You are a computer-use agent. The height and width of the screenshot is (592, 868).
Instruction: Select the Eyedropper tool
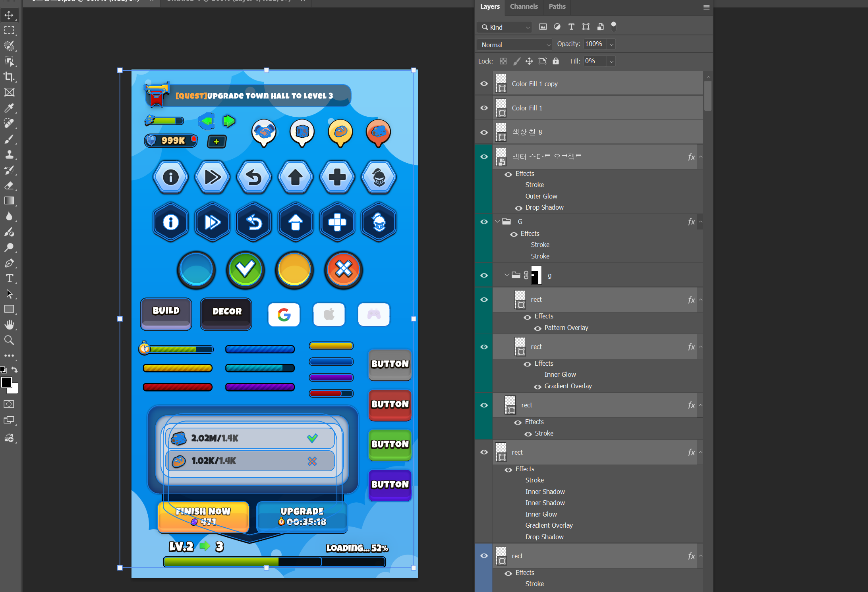[9, 108]
